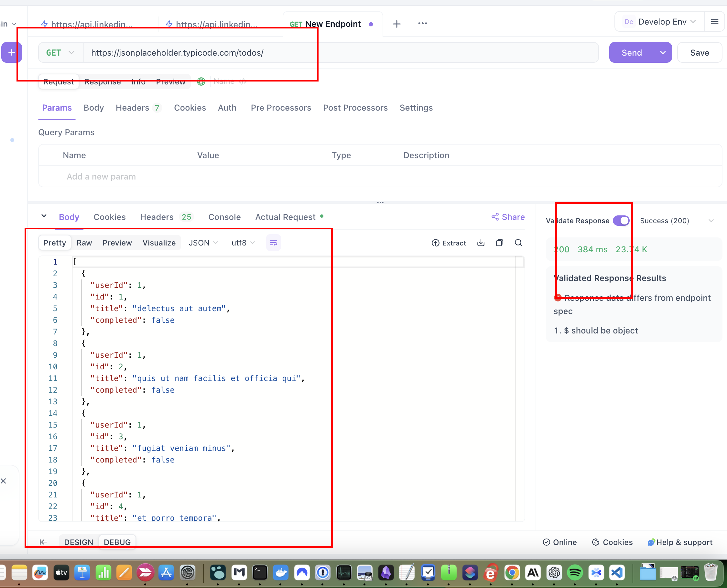Click the download response icon

click(x=481, y=243)
